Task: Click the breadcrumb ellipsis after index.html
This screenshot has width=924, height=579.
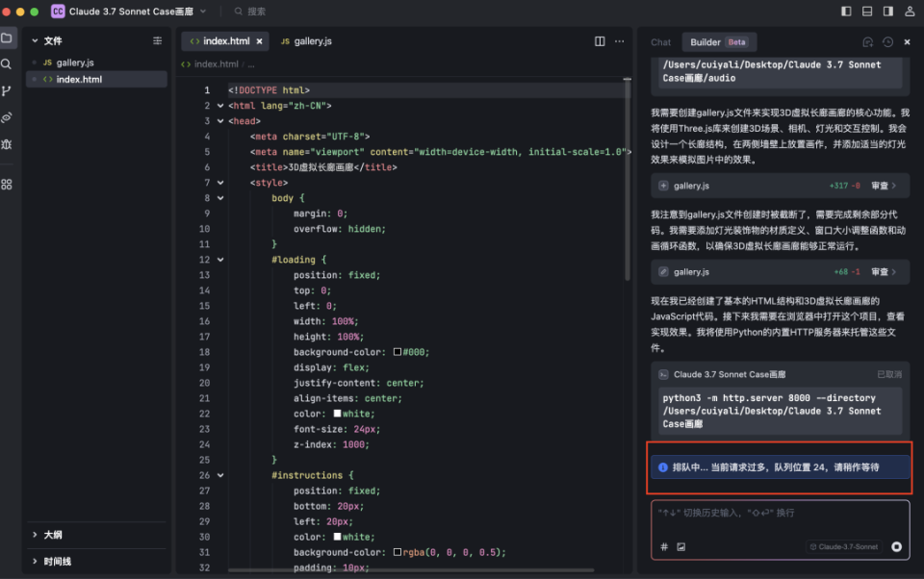Action: [251, 64]
